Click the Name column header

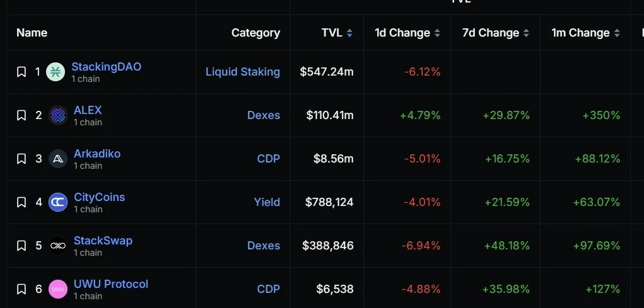32,33
